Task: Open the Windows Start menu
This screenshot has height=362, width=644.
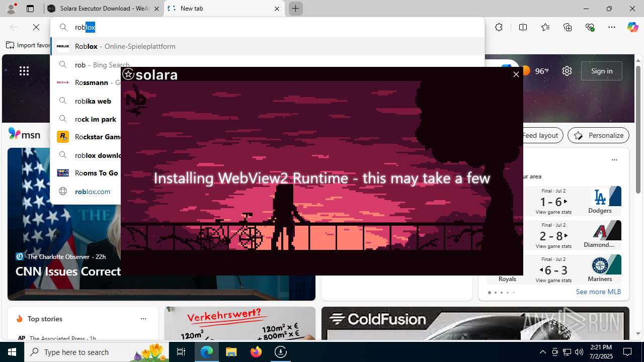Action: 12,352
